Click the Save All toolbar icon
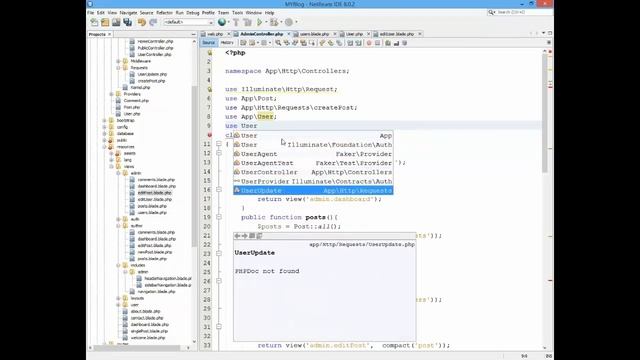This screenshot has height=360, width=640. (x=127, y=22)
